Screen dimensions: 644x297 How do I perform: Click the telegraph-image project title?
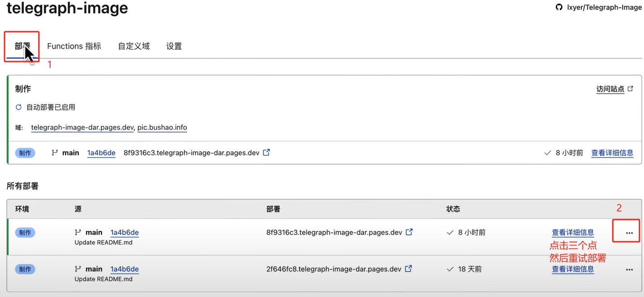(x=67, y=8)
